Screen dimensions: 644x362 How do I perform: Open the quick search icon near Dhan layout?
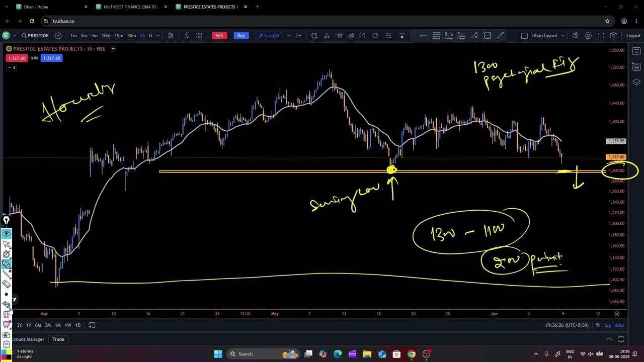click(x=575, y=36)
